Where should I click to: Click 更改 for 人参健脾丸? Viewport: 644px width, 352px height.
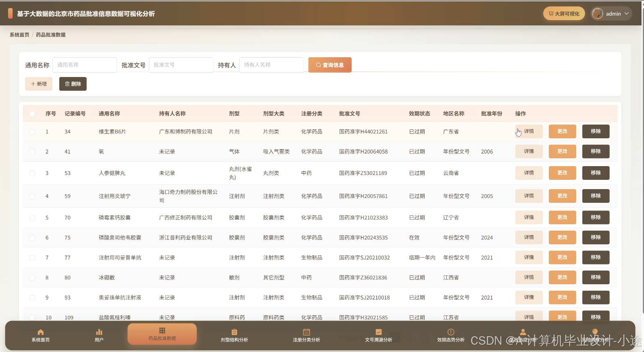pos(563,173)
